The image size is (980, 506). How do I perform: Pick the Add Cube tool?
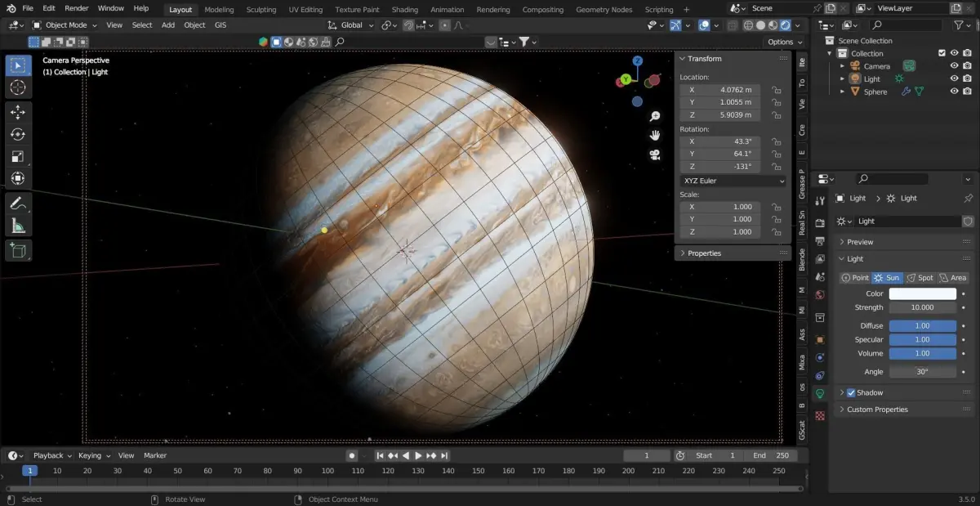tap(18, 250)
